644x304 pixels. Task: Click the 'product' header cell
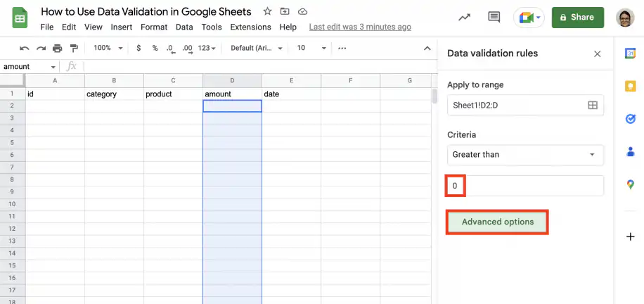pyautogui.click(x=174, y=94)
